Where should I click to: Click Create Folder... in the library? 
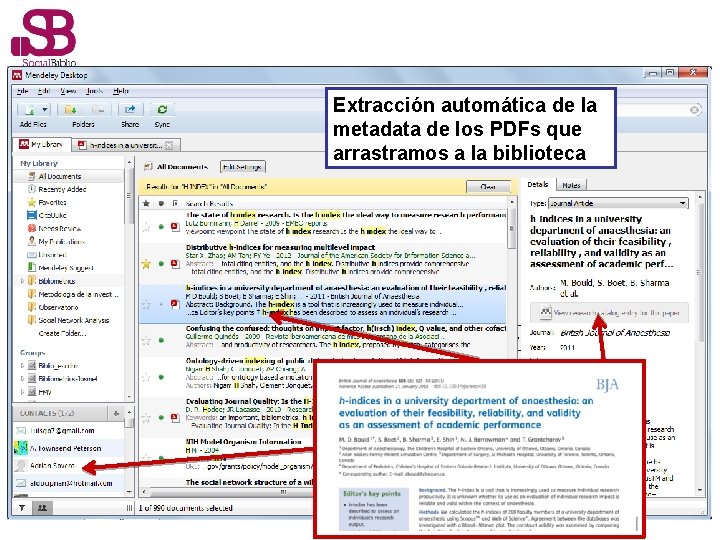tap(62, 333)
